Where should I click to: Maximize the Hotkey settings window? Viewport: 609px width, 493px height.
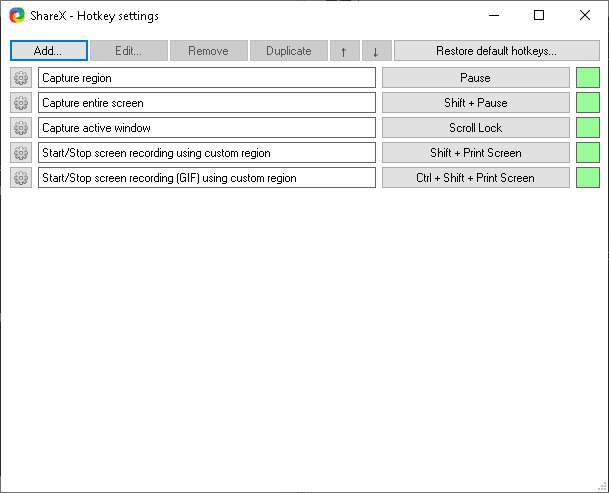(539, 16)
